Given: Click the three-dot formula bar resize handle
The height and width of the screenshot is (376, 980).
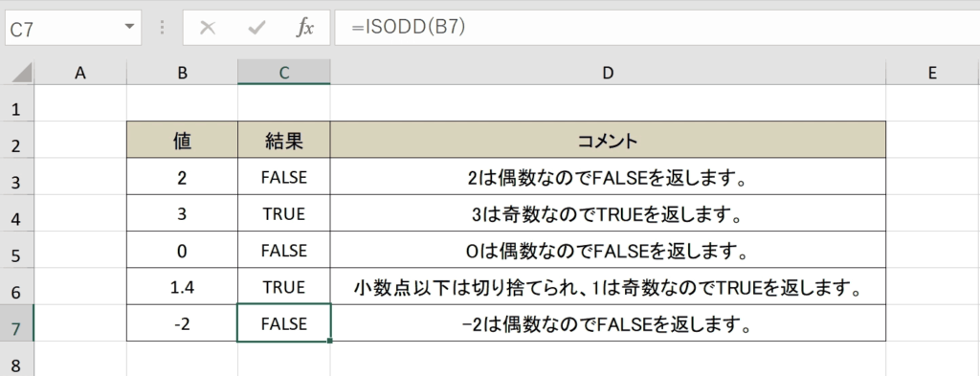Looking at the screenshot, I should tap(162, 28).
